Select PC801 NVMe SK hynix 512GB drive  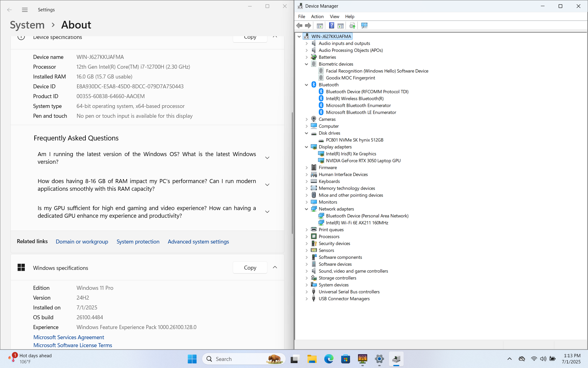pos(355,140)
